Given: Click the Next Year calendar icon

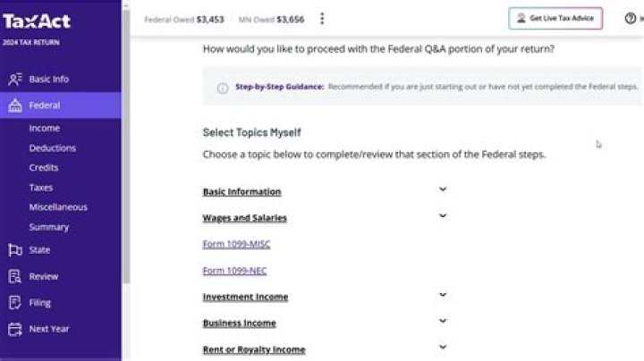Looking at the screenshot, I should point(14,329).
